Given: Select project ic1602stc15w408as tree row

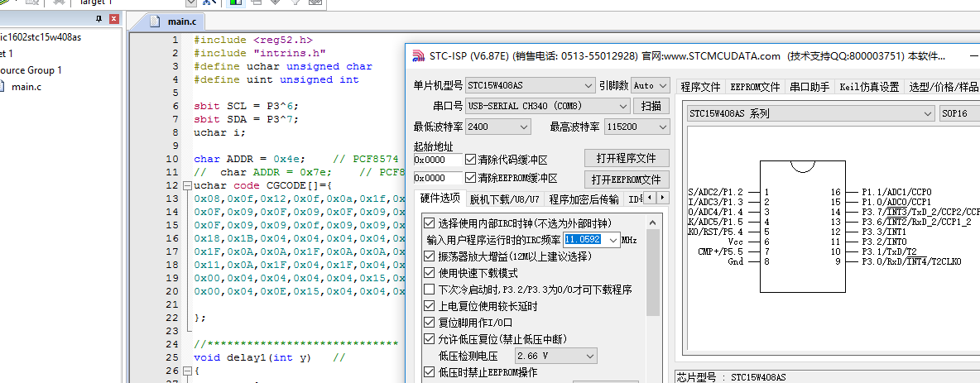Looking at the screenshot, I should pyautogui.click(x=41, y=37).
